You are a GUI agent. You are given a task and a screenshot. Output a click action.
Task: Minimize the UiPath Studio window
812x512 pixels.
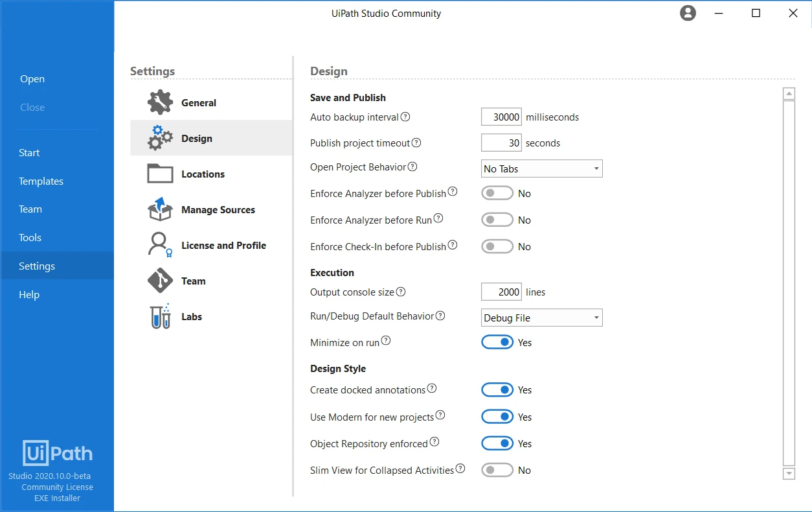(x=719, y=13)
